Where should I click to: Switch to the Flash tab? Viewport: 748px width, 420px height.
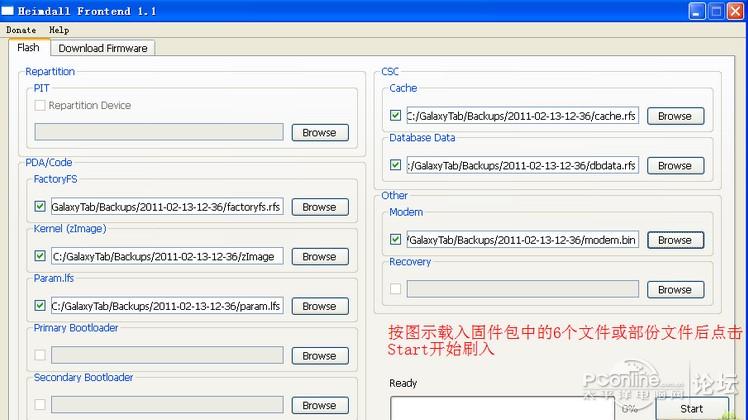pyautogui.click(x=29, y=48)
